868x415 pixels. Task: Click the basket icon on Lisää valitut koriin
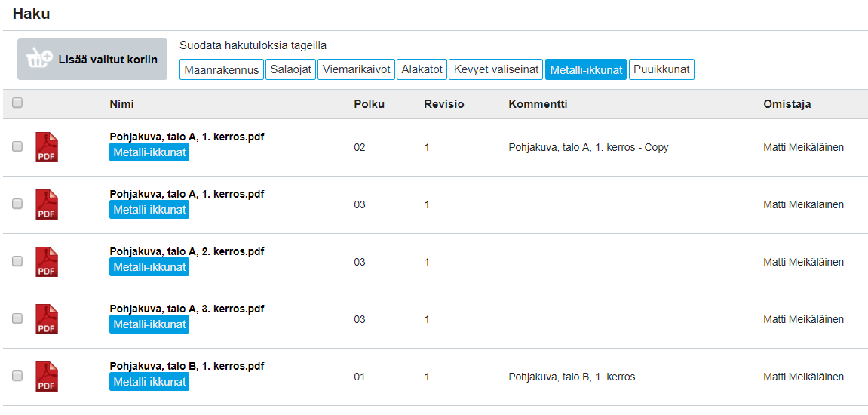click(x=39, y=59)
